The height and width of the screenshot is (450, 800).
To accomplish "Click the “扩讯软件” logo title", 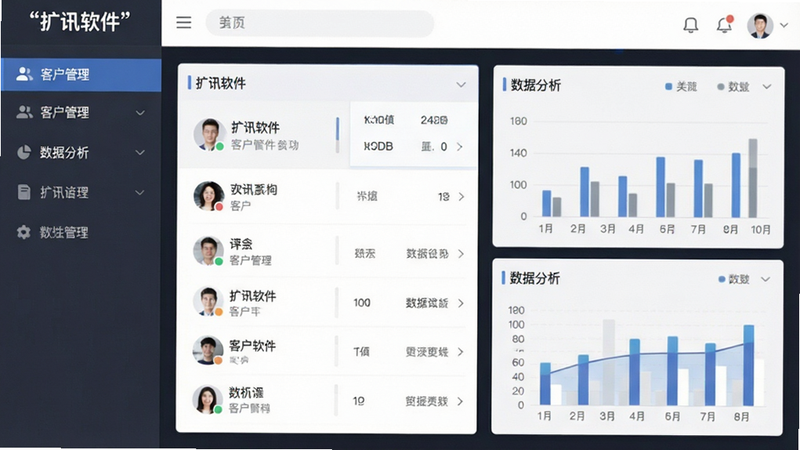I will pos(80,22).
